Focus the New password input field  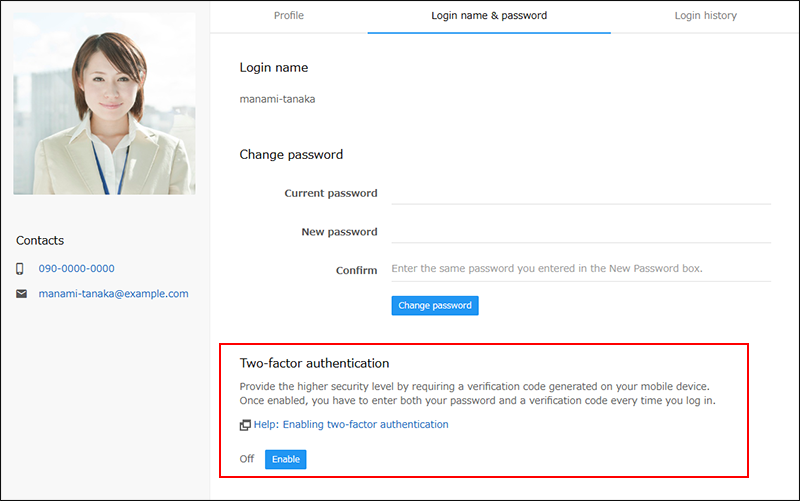[x=580, y=231]
